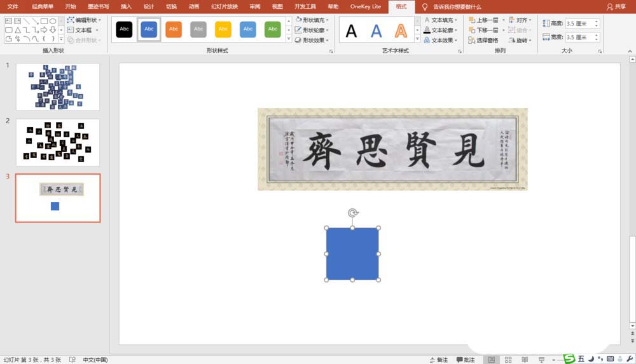Apply the black Abc shape style
Image resolution: width=636 pixels, height=364 pixels.
[124, 29]
